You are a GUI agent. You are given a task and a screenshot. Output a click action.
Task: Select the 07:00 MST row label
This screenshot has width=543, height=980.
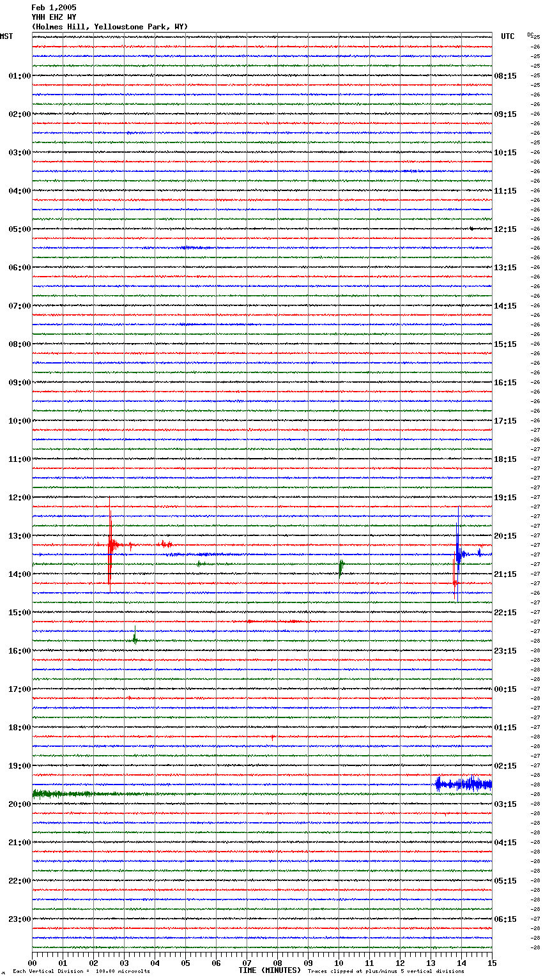[19, 306]
